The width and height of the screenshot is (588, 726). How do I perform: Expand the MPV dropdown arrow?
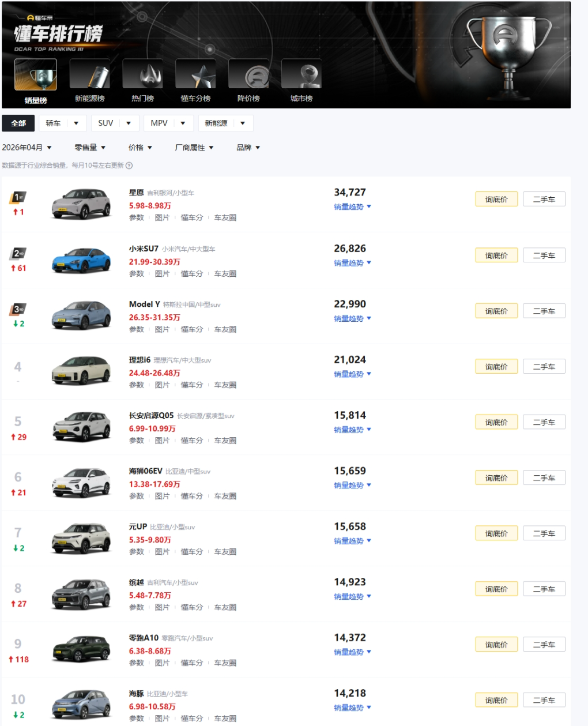point(183,123)
